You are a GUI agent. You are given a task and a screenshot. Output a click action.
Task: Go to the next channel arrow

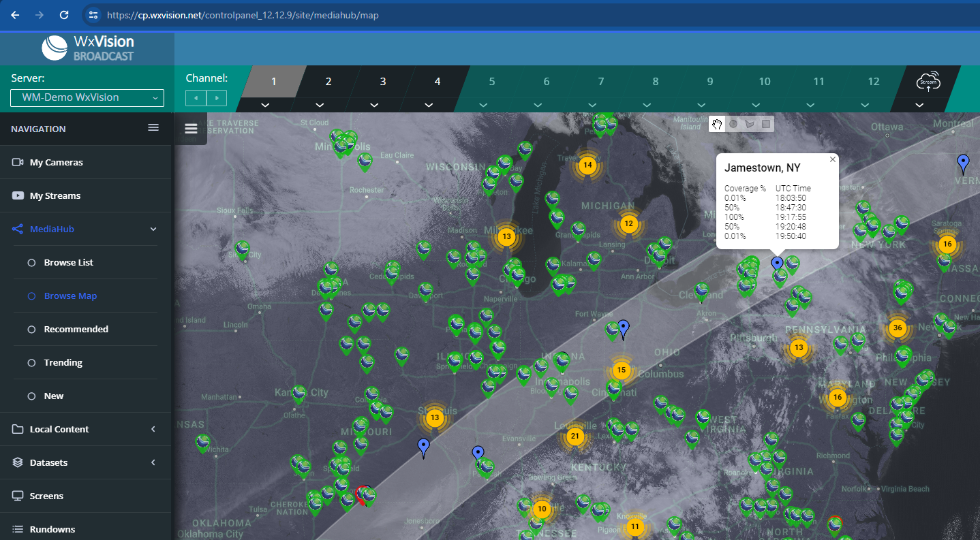[x=217, y=98]
